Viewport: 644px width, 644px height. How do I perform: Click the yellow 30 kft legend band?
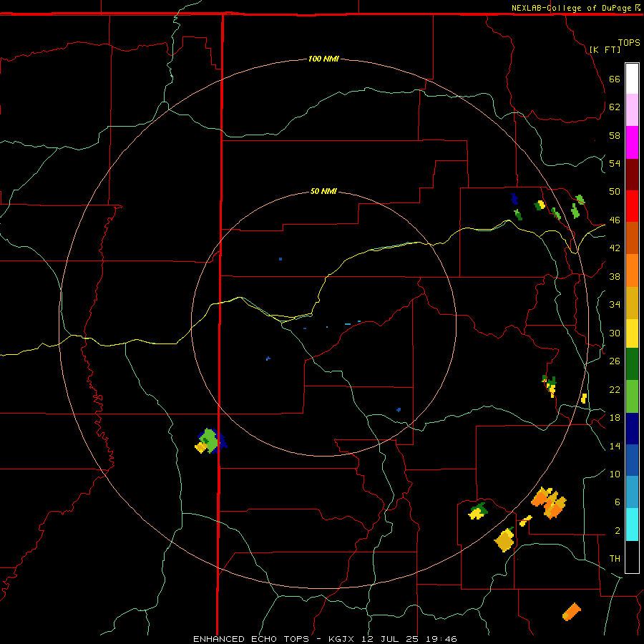tap(632, 333)
